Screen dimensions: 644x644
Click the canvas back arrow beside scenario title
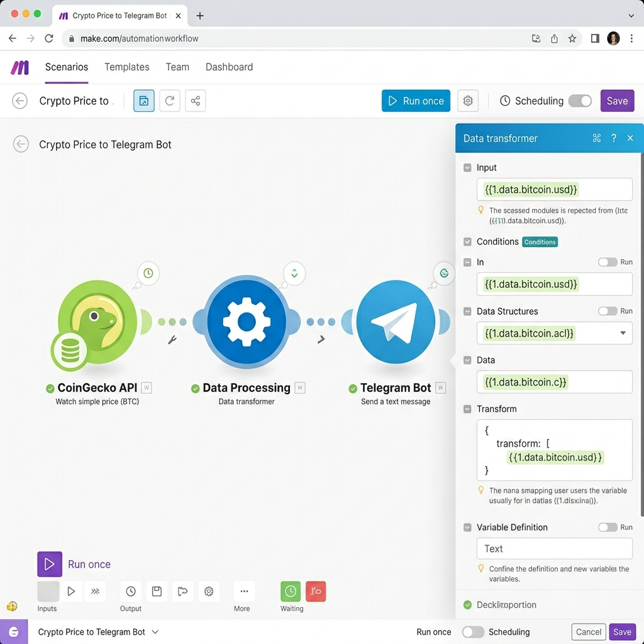tap(21, 144)
